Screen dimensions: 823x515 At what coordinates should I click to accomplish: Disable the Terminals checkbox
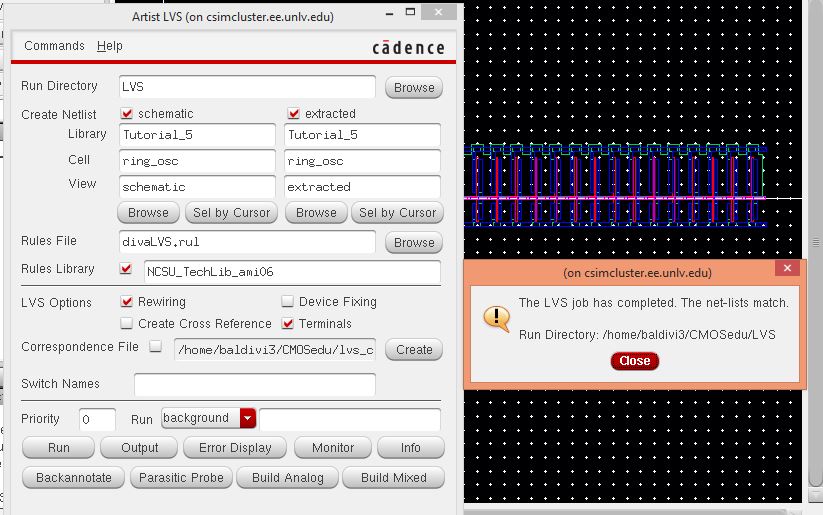288,324
